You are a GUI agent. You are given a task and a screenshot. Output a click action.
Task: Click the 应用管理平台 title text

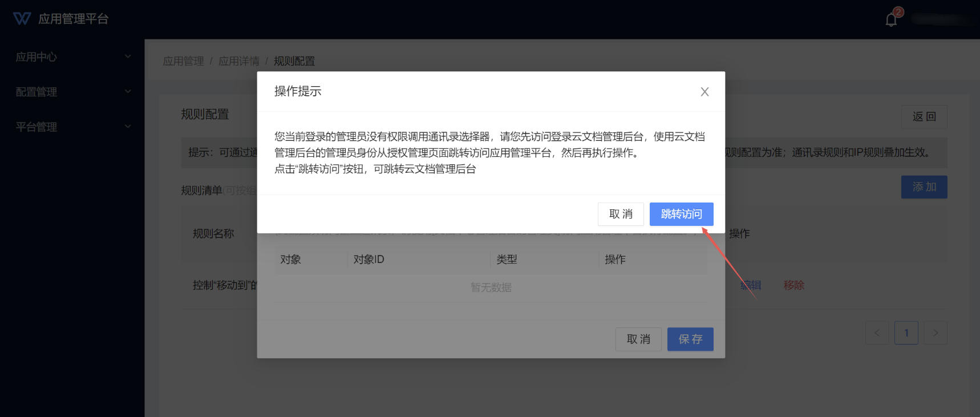(x=73, y=19)
